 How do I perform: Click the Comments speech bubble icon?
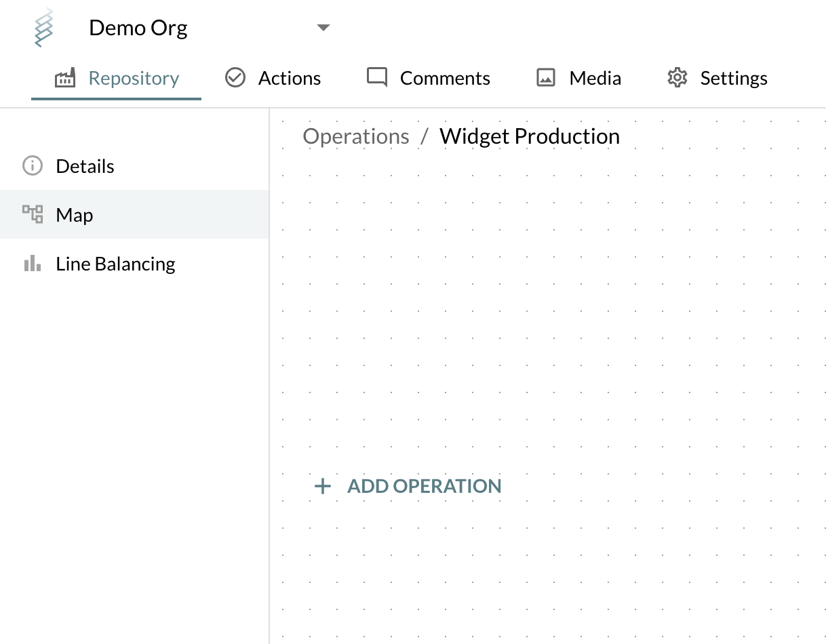coord(377,78)
